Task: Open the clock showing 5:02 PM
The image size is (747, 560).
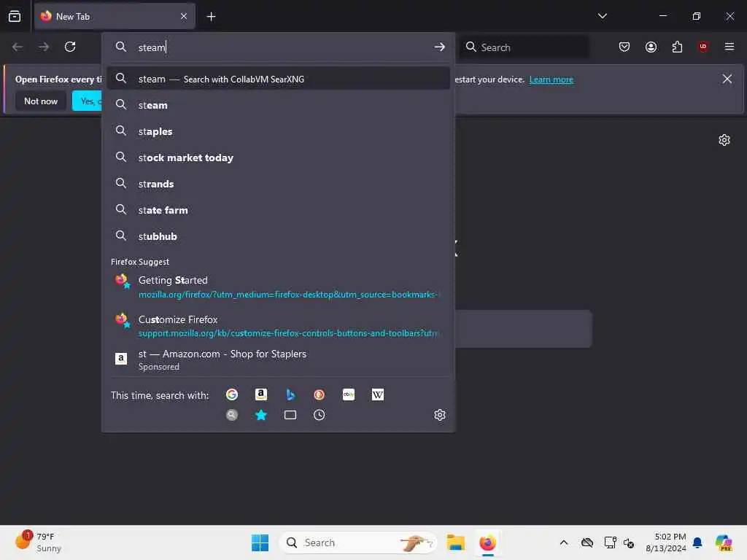Action: tap(665, 542)
